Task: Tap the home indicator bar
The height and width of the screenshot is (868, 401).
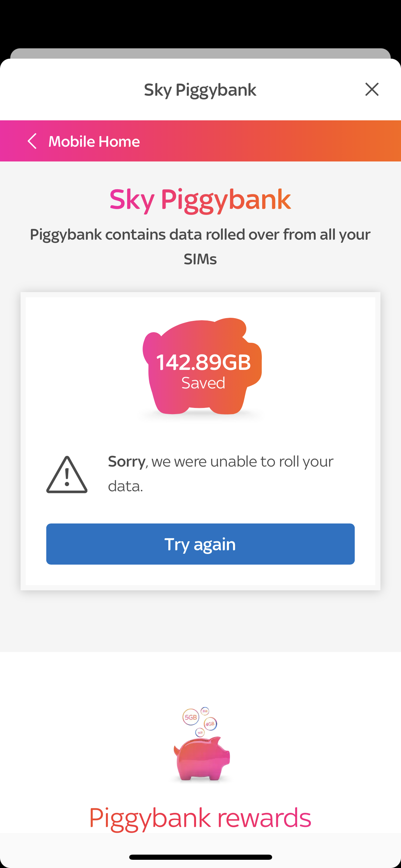Action: tap(200, 857)
